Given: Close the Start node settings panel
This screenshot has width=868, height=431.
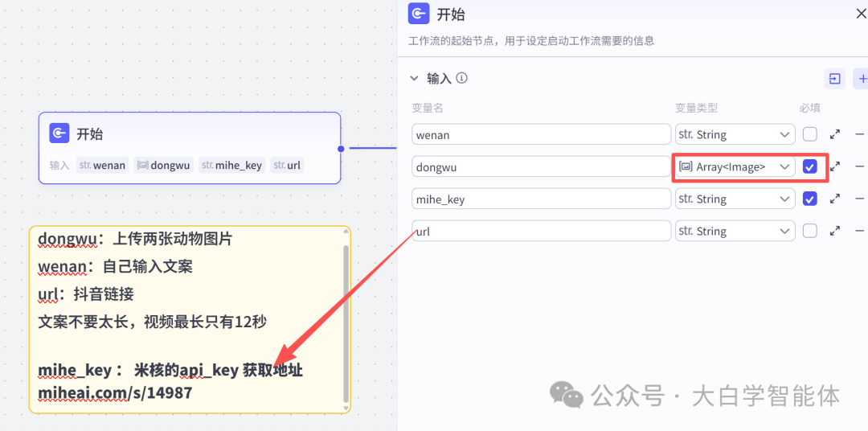Looking at the screenshot, I should pyautogui.click(x=862, y=14).
